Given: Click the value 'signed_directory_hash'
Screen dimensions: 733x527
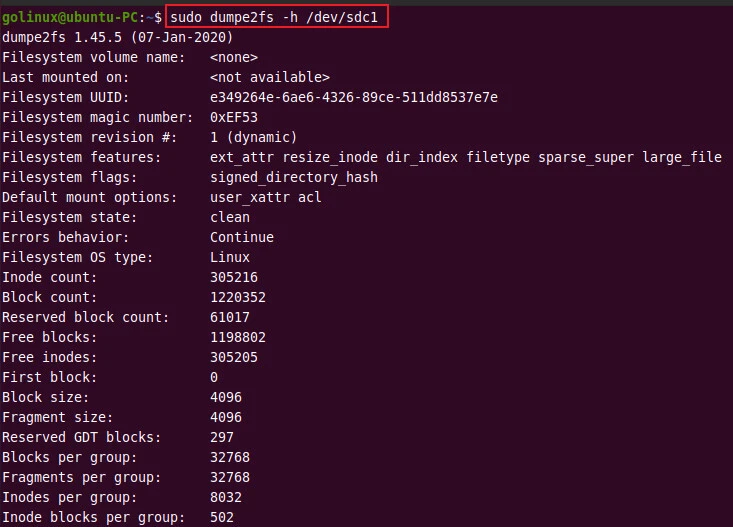Looking at the screenshot, I should tap(294, 178).
